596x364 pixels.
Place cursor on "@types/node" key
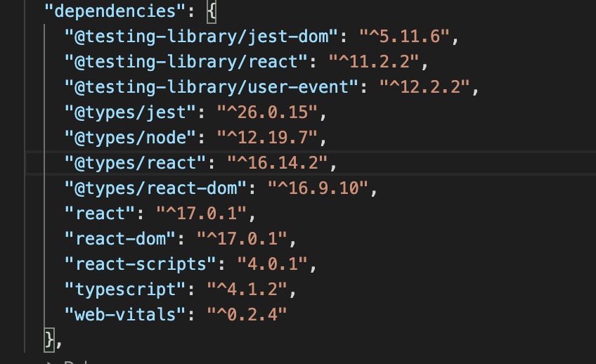click(x=129, y=138)
